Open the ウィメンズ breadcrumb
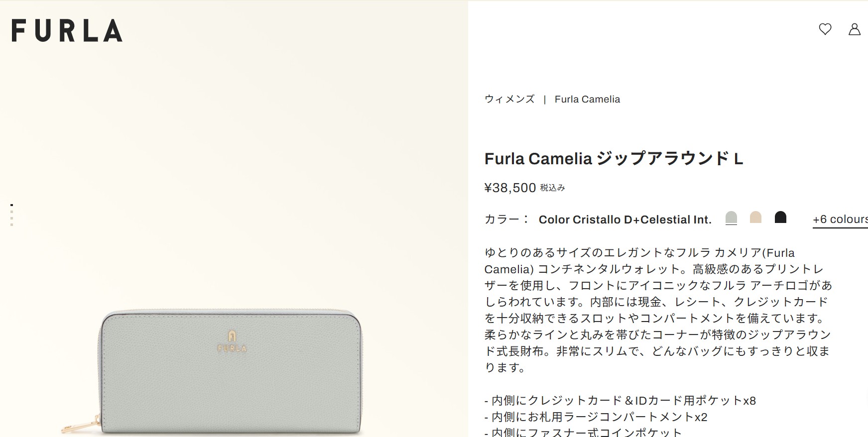 tap(509, 99)
